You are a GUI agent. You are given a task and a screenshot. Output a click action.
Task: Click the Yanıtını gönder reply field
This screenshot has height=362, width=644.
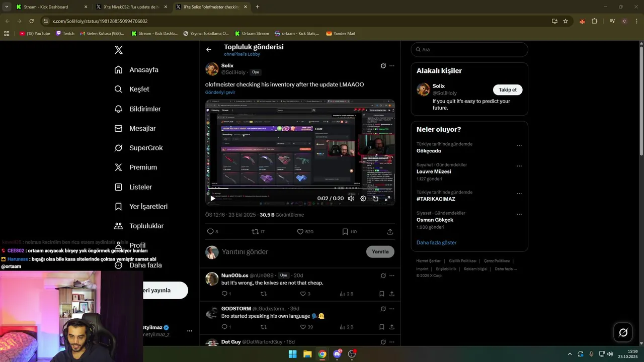(x=292, y=252)
